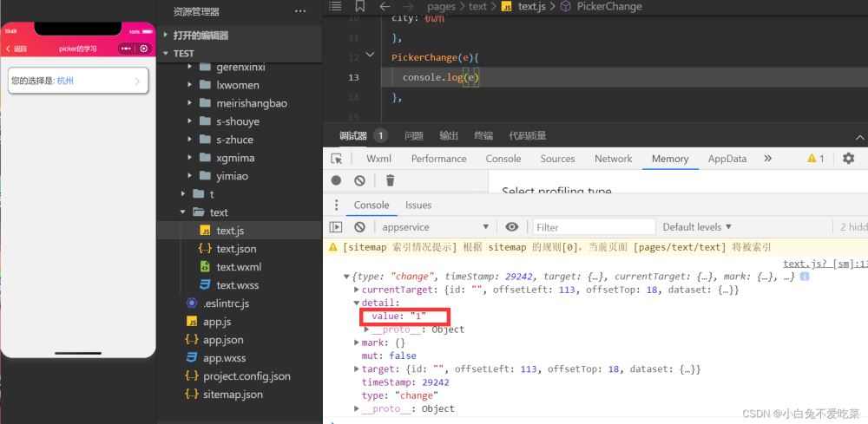This screenshot has width=868, height=424.
Task: Show the console sidebar panel
Action: tap(337, 227)
